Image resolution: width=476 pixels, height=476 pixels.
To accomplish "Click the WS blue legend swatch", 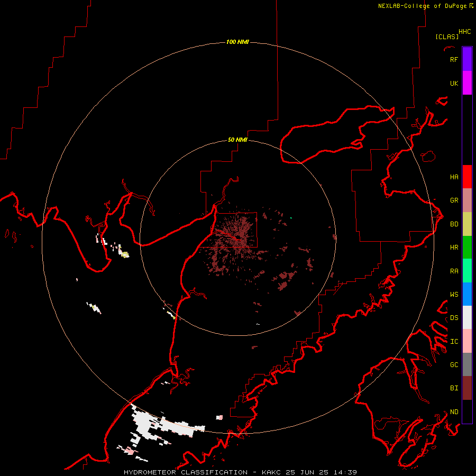I will pyautogui.click(x=467, y=294).
